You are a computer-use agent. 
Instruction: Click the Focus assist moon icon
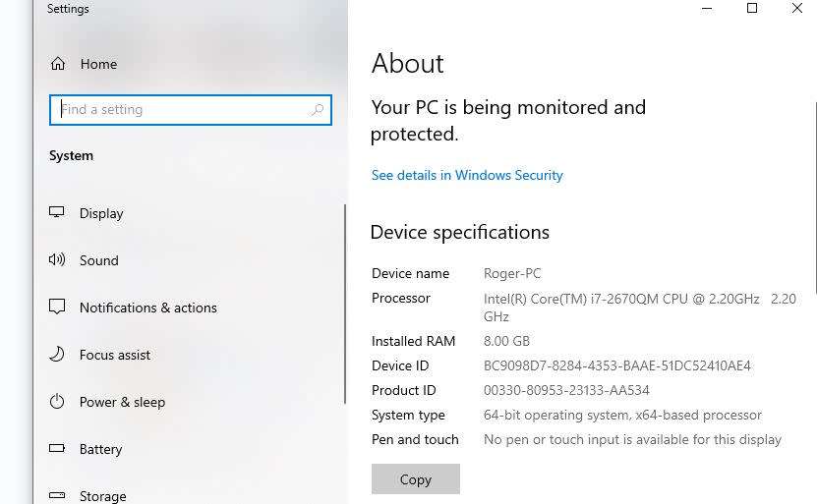coord(57,355)
